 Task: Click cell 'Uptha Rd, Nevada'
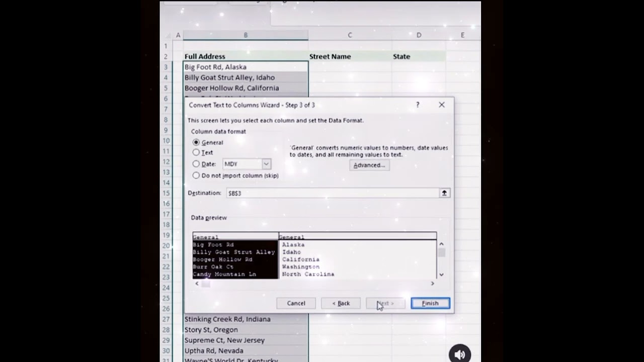tap(246, 351)
